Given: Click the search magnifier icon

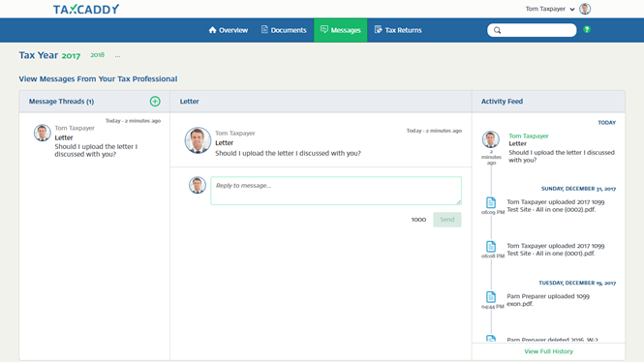Looking at the screenshot, I should pos(497,30).
